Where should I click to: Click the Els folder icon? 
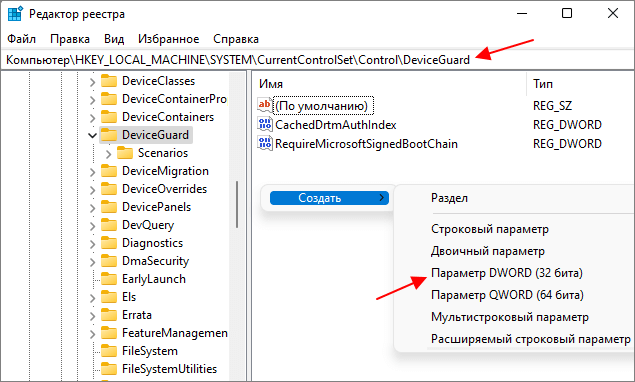click(x=109, y=297)
